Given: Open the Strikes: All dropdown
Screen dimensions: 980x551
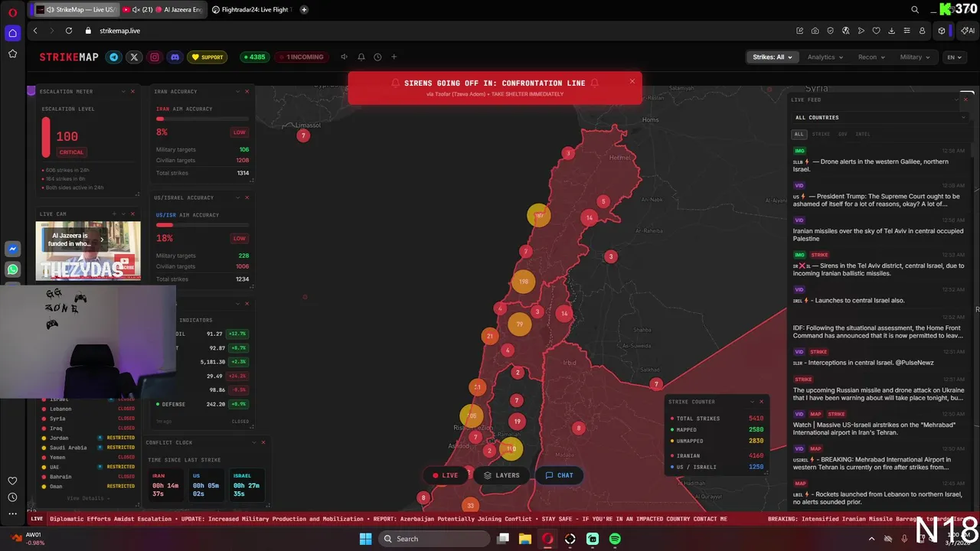Looking at the screenshot, I should point(772,57).
